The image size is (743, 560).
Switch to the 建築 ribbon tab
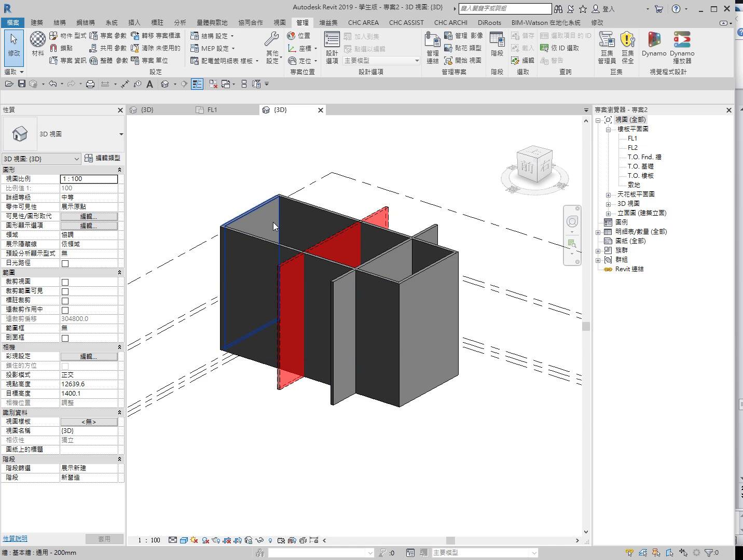(37, 22)
